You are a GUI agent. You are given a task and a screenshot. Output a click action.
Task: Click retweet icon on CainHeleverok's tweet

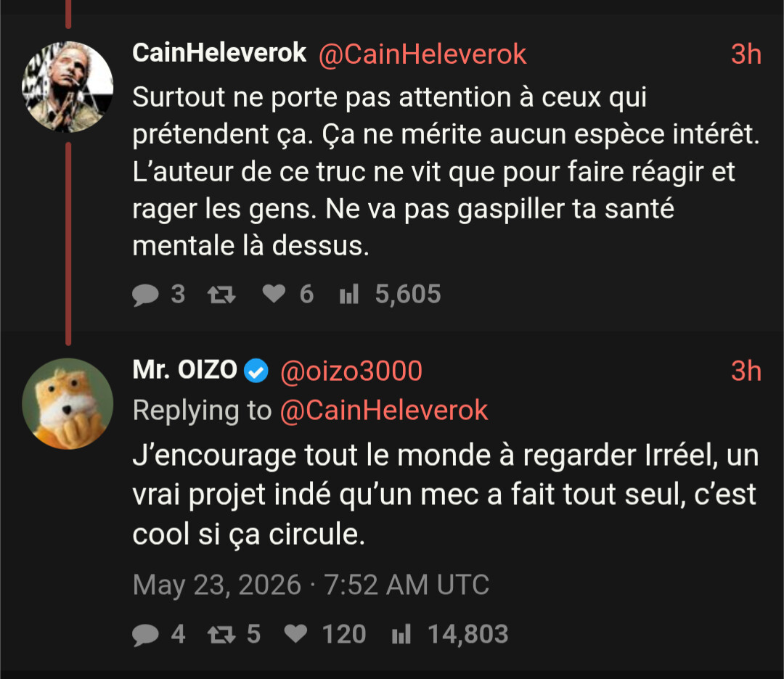[x=221, y=295]
